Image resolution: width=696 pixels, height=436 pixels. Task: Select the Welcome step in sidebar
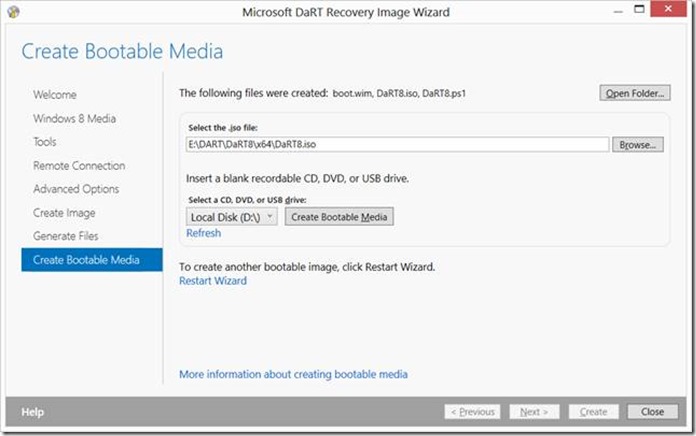[x=55, y=95]
